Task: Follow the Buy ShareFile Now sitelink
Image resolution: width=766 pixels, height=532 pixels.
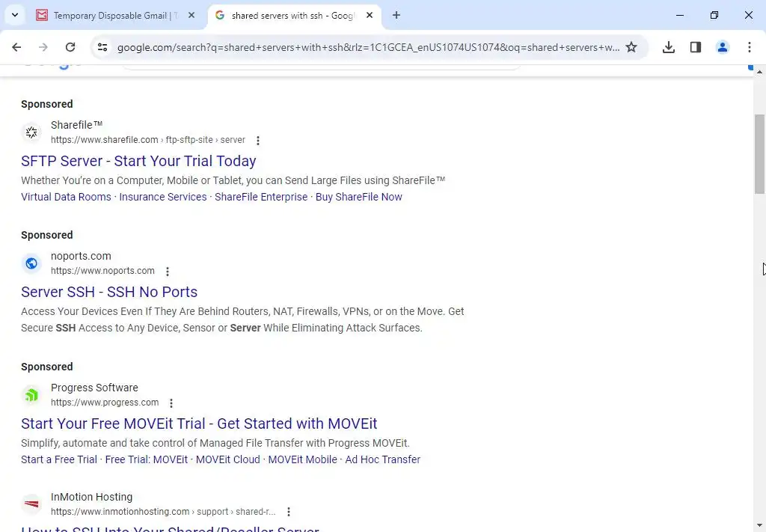Action: tap(358, 197)
